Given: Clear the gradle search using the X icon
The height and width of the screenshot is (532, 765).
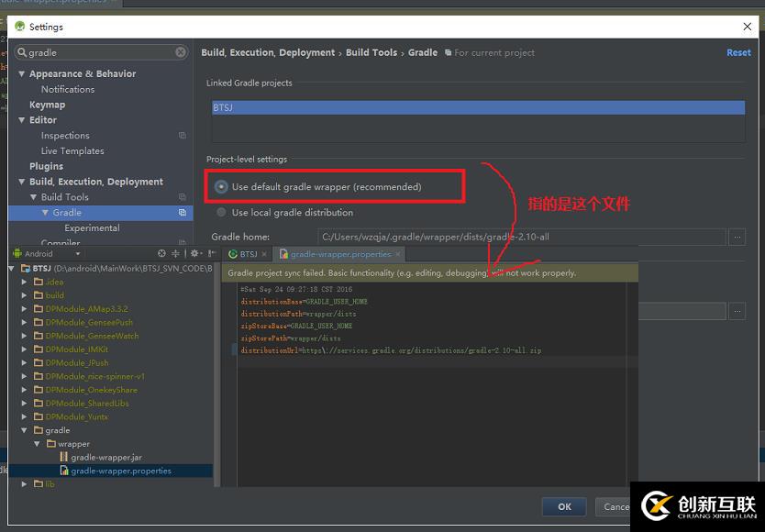Looking at the screenshot, I should pyautogui.click(x=182, y=52).
